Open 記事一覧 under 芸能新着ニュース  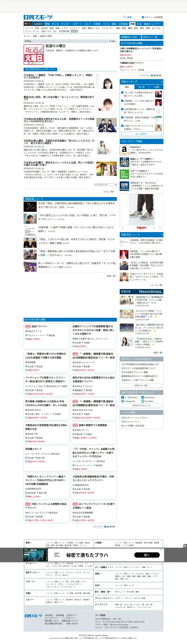(111, 276)
